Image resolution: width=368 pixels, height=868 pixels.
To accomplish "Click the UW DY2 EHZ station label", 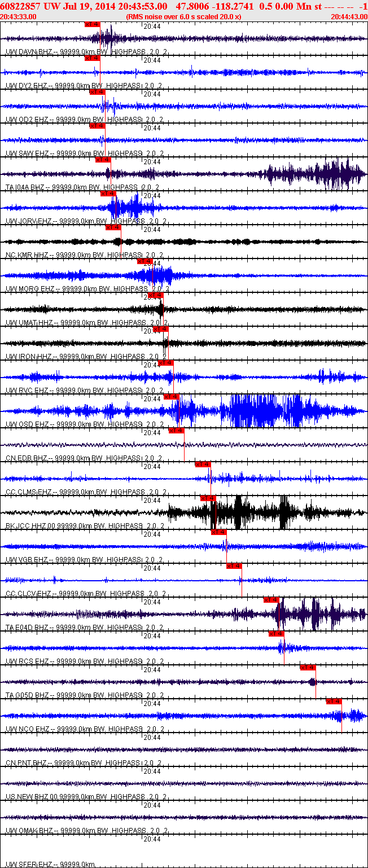I will (x=27, y=85).
